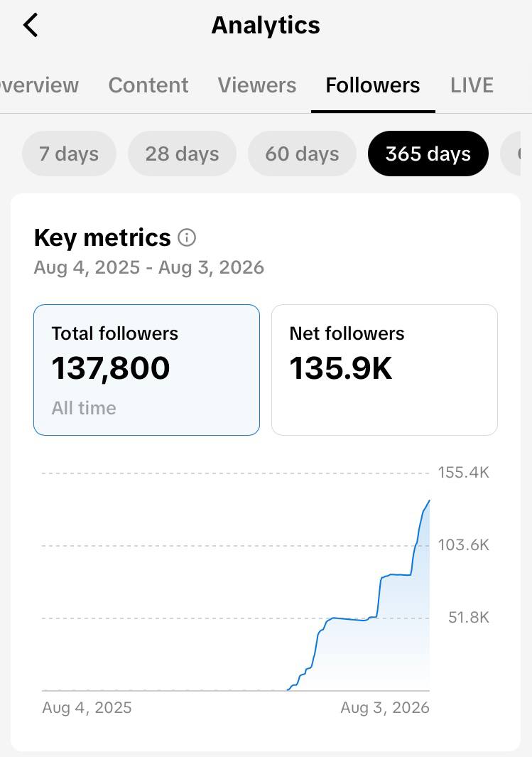Select the 60 days filter

pos(302,154)
